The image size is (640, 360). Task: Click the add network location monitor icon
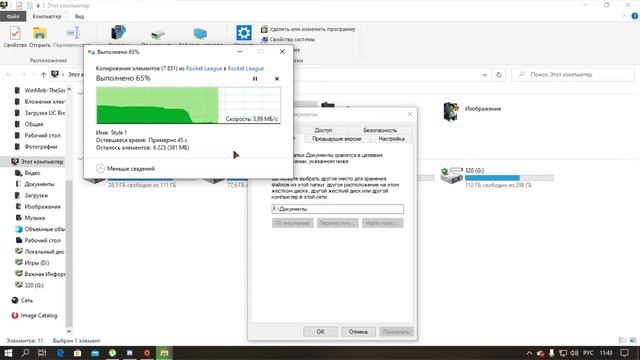(x=200, y=33)
